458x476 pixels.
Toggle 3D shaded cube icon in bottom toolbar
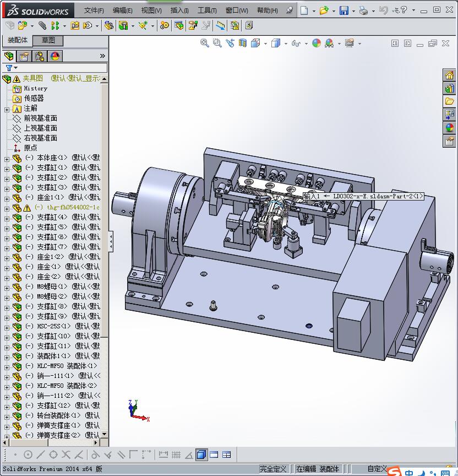(201, 455)
